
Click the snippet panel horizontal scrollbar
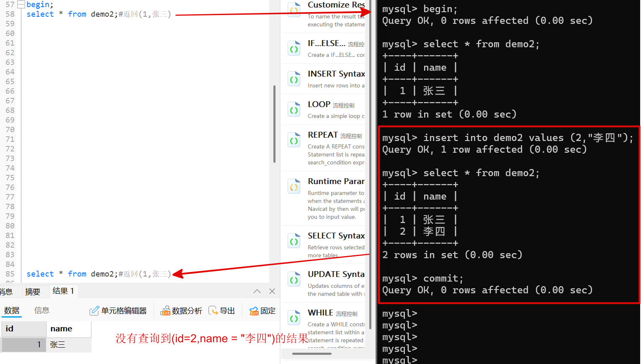coord(311,354)
